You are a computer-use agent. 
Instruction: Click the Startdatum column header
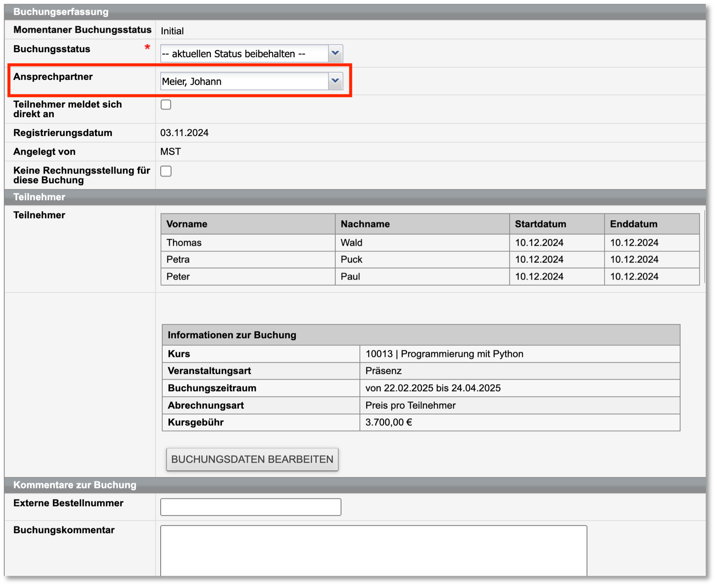click(x=540, y=224)
